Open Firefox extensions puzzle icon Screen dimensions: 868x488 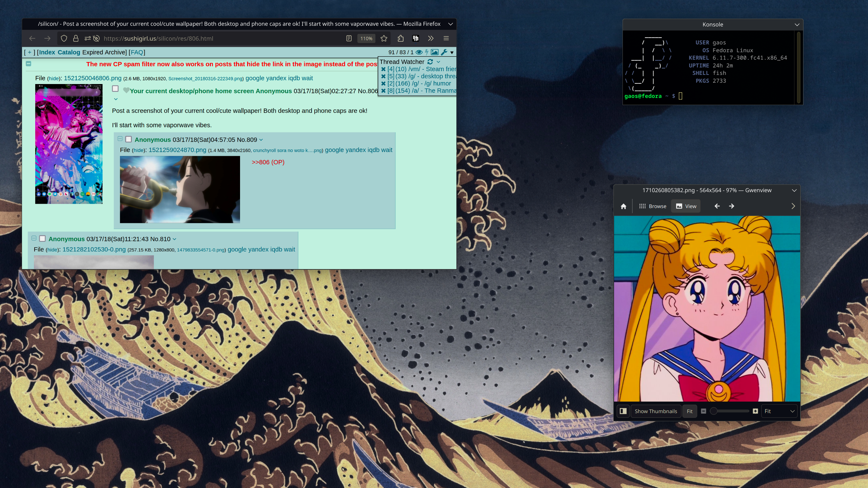click(x=400, y=38)
